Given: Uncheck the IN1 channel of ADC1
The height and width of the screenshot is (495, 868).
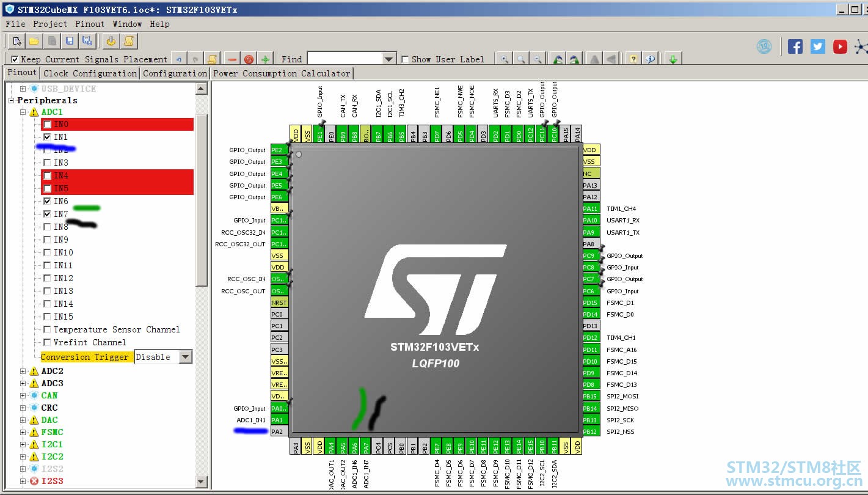Looking at the screenshot, I should 47,137.
